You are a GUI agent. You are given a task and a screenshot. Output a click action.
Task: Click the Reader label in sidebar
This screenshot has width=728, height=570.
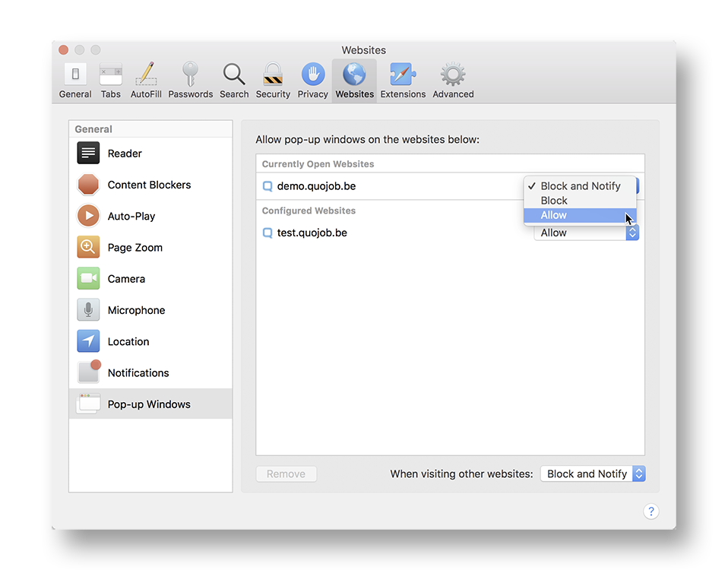[x=125, y=154]
